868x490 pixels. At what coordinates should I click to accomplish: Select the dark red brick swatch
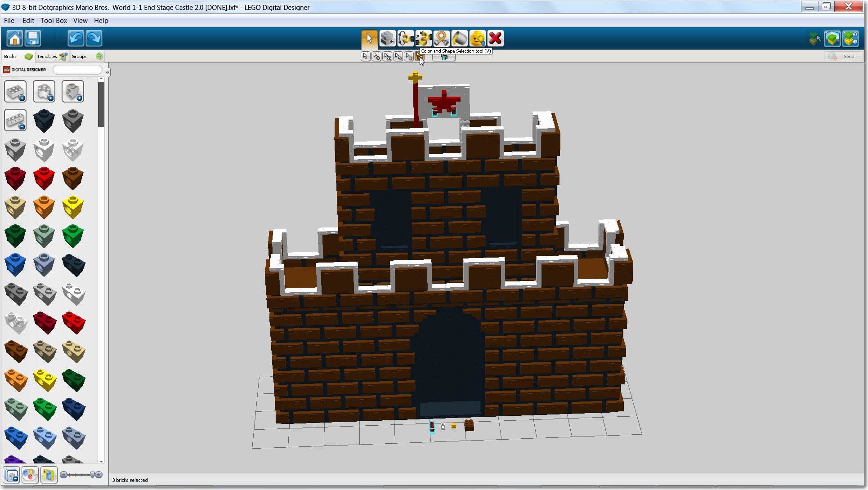[x=15, y=178]
